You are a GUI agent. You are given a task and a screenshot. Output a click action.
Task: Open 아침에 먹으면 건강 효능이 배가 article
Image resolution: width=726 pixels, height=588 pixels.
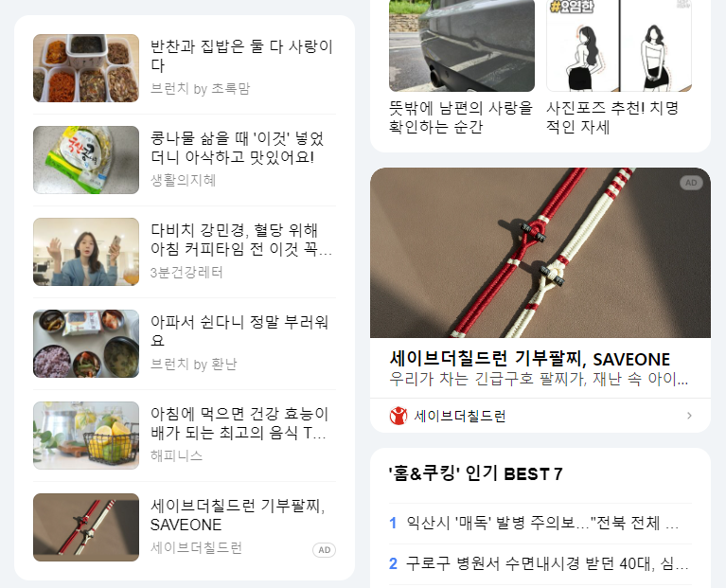(x=239, y=423)
